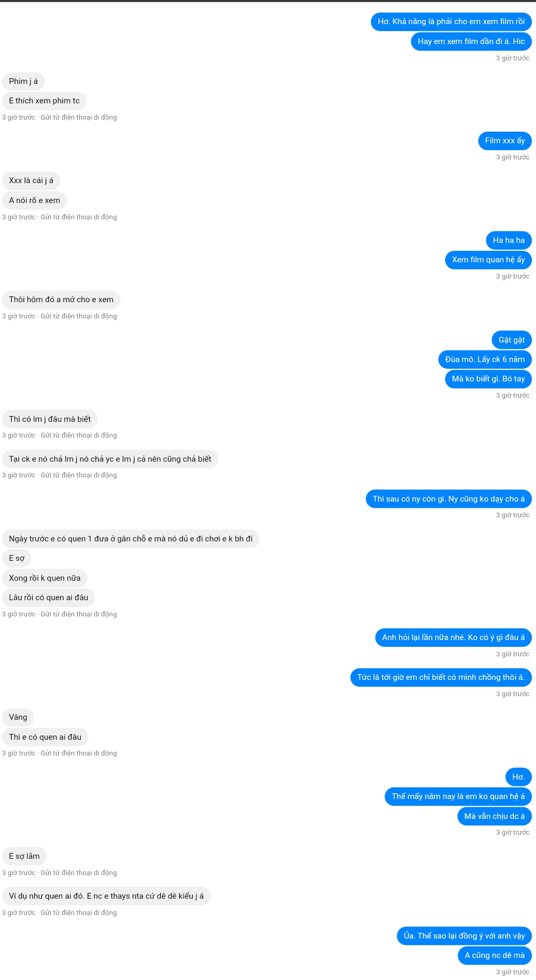
Task: Click the 'Mà ko biết gì. Bó tay' bubble
Action: point(488,379)
